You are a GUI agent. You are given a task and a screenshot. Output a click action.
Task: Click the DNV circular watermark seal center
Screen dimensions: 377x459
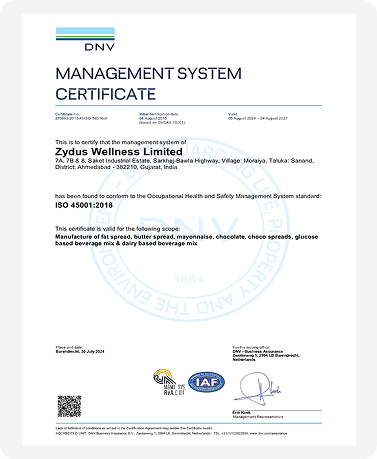tap(189, 229)
